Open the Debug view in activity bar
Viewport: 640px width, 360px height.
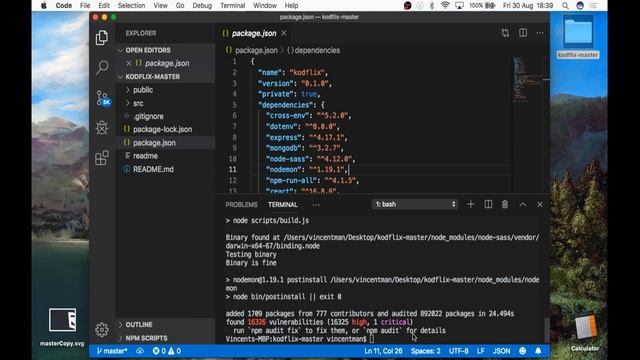[x=102, y=128]
